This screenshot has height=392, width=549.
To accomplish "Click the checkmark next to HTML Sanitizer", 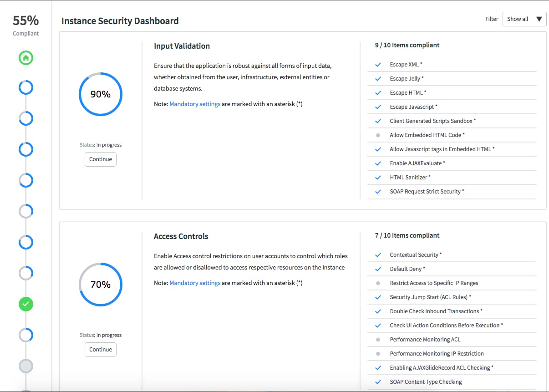I will pyautogui.click(x=378, y=178).
